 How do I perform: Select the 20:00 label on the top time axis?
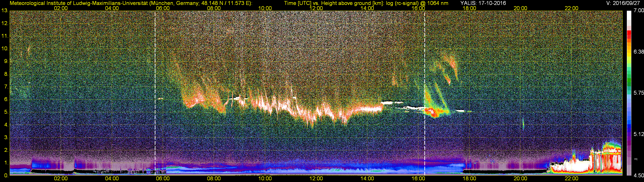tap(521, 8)
